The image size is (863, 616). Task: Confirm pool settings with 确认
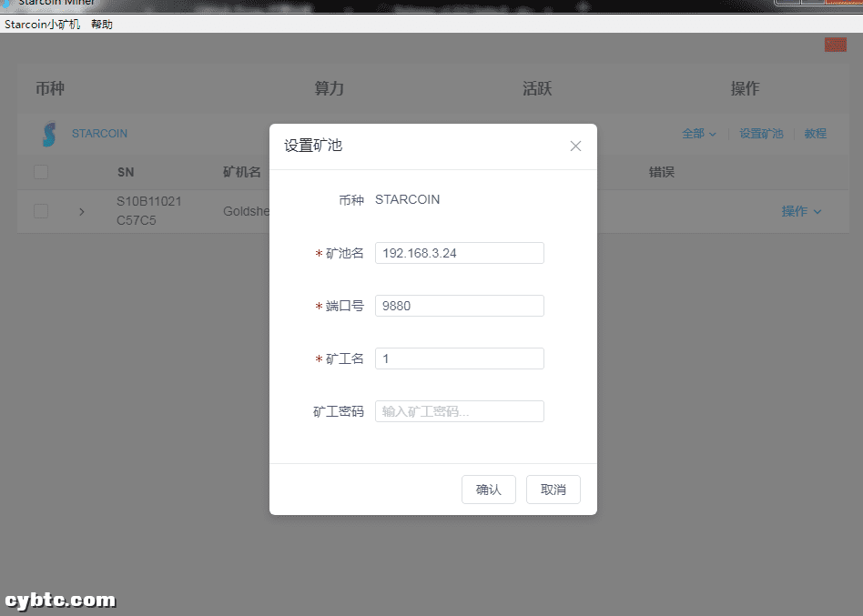tap(488, 489)
